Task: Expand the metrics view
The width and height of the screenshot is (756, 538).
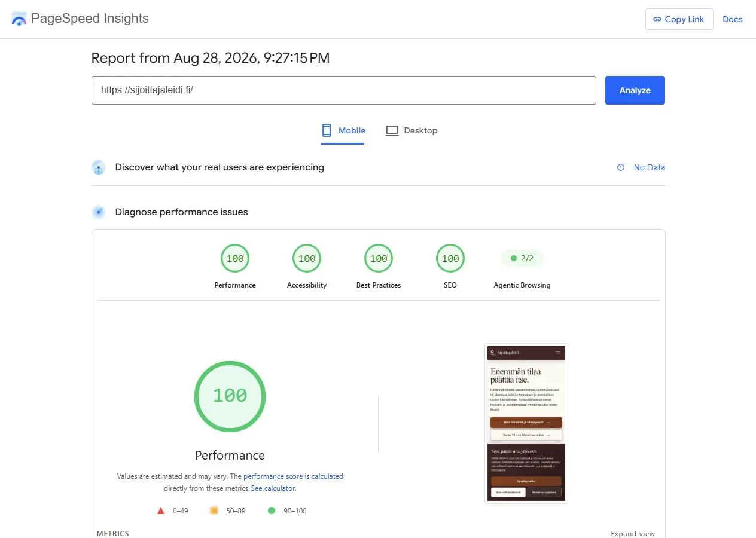Action: point(633,534)
